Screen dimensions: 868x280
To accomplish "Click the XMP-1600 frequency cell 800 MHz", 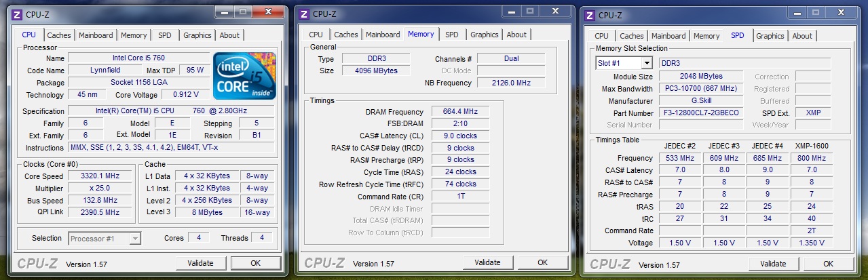I will click(810, 158).
